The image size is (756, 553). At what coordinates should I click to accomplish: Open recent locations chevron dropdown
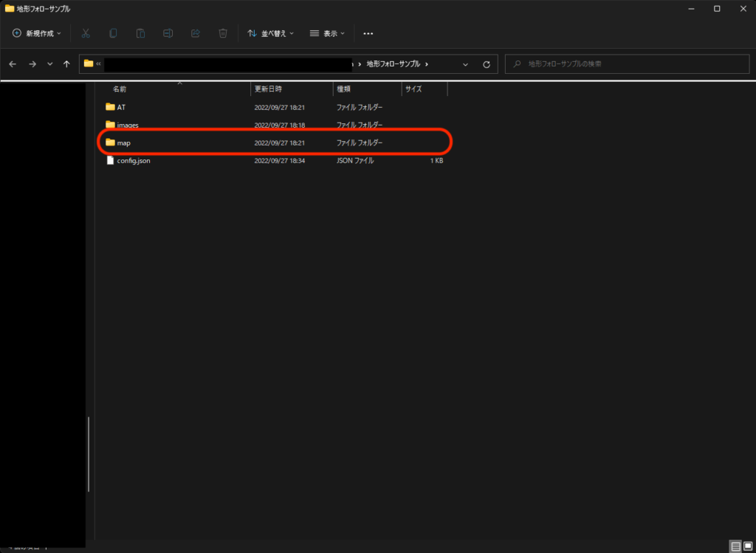tap(49, 64)
